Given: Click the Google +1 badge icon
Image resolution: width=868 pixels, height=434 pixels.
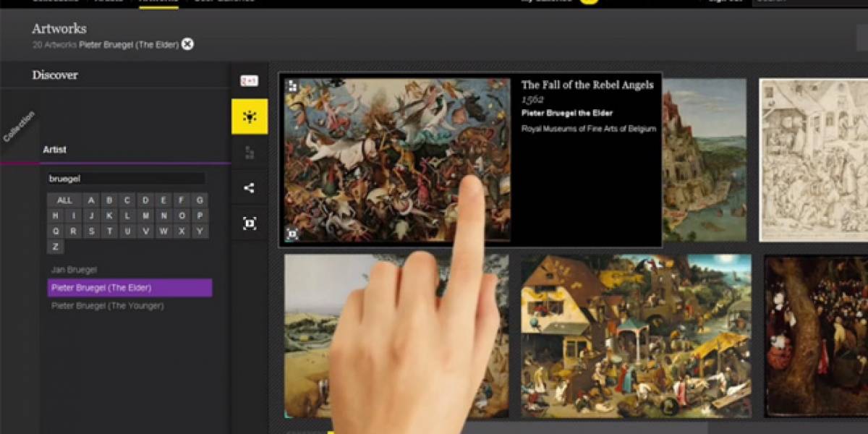Looking at the screenshot, I should pyautogui.click(x=249, y=81).
